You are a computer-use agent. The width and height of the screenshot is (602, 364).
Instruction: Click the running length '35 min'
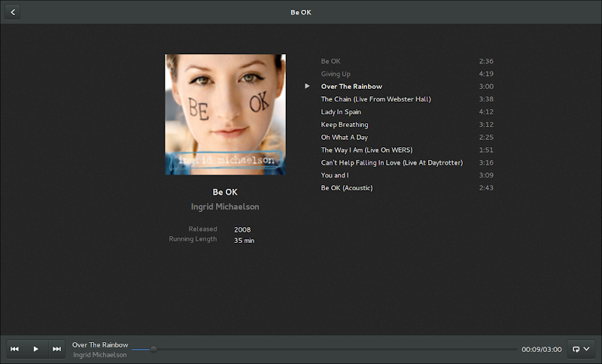[x=244, y=241]
